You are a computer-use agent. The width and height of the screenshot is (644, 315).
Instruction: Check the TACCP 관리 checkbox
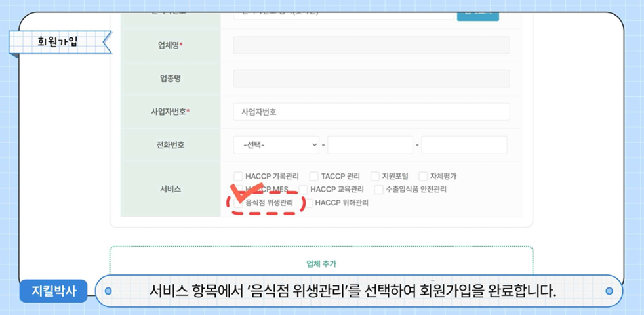(x=313, y=177)
